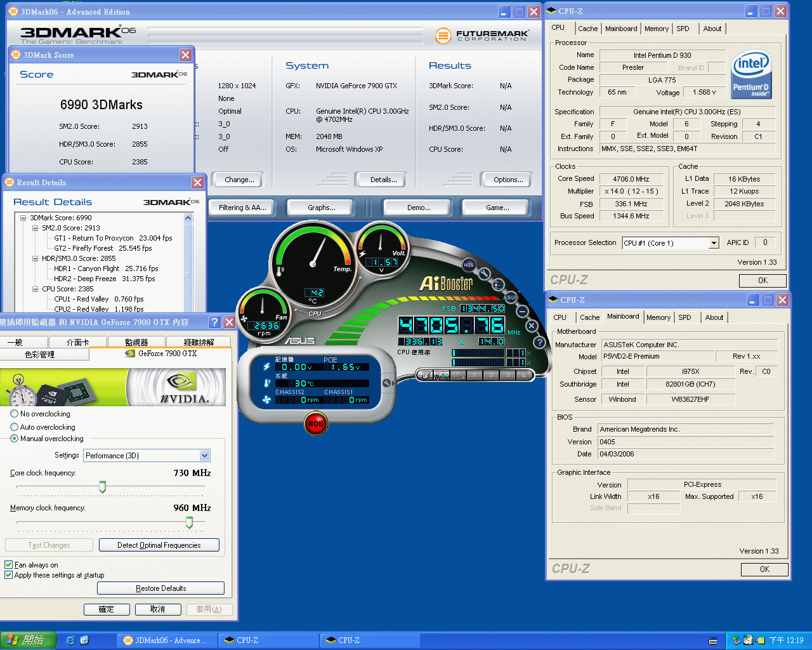The image size is (812, 650).
Task: Open the Cache tab in upper CPU-Z
Action: click(587, 29)
